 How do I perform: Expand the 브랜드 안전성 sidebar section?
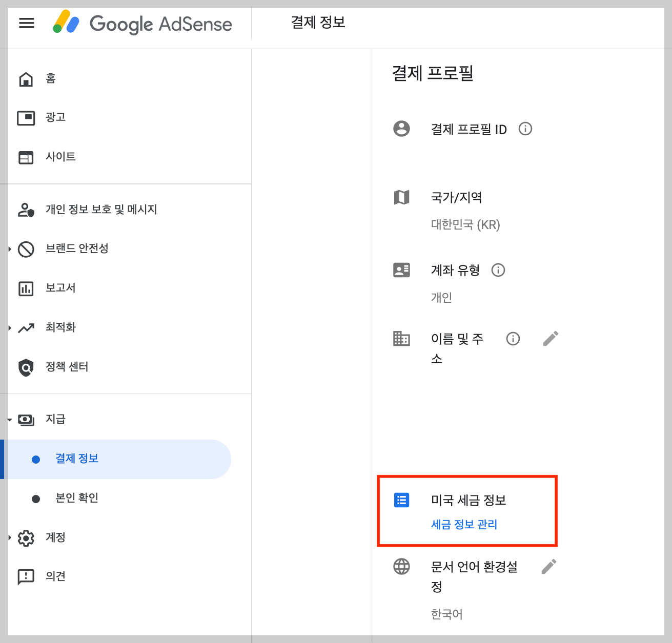9,249
